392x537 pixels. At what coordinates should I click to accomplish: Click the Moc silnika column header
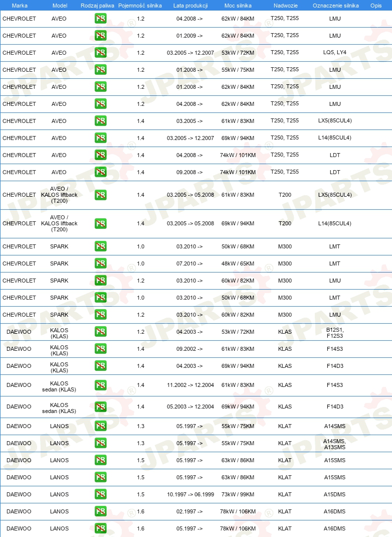point(238,6)
